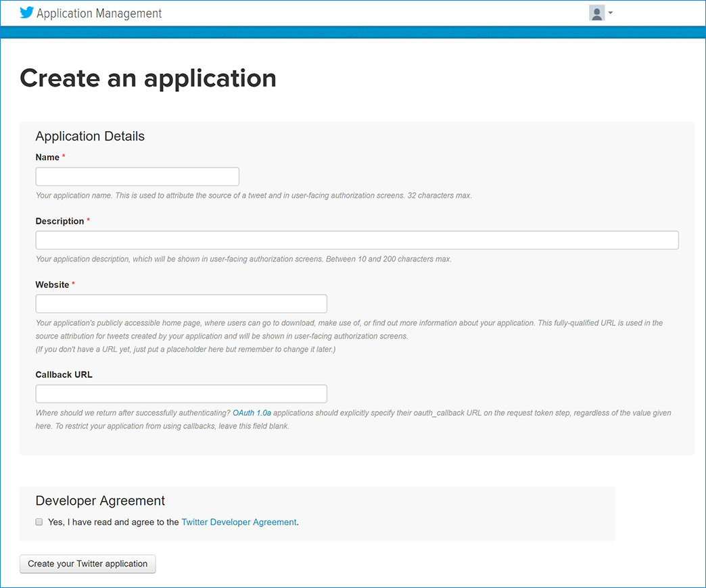The width and height of the screenshot is (706, 588).
Task: Click the Developer Agreement section heading
Action: pos(100,500)
